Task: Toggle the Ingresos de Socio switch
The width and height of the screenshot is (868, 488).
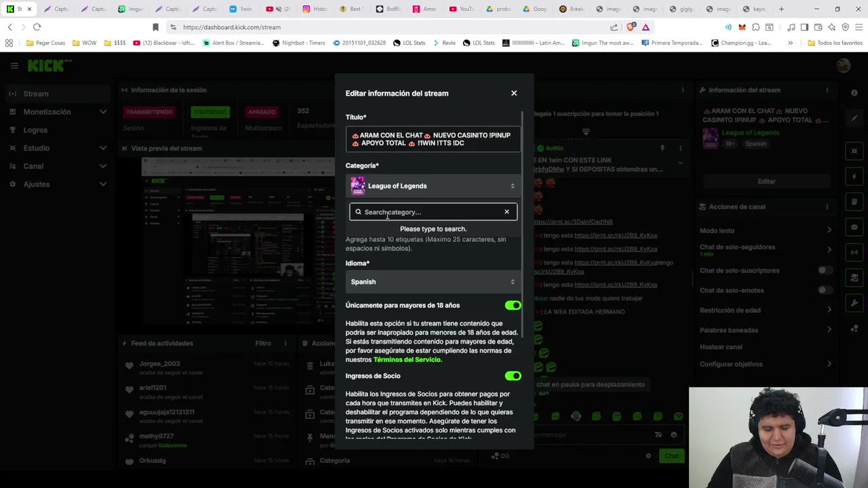Action: pyautogui.click(x=513, y=376)
